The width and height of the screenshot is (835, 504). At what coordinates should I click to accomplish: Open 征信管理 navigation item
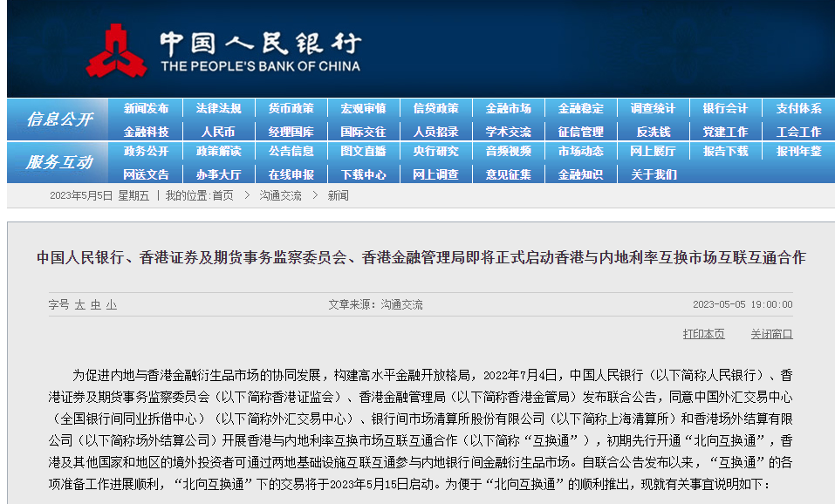(x=580, y=132)
